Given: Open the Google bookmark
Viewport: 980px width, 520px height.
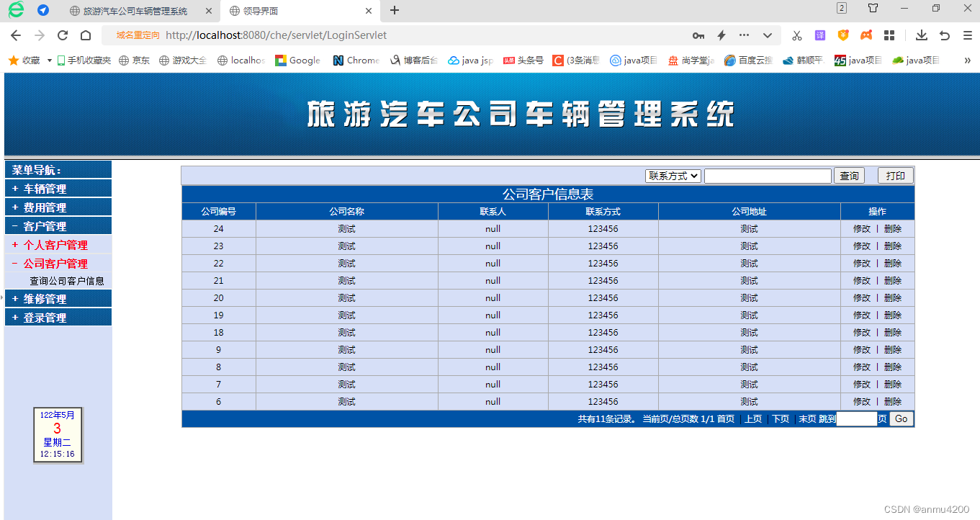Looking at the screenshot, I should coord(298,60).
